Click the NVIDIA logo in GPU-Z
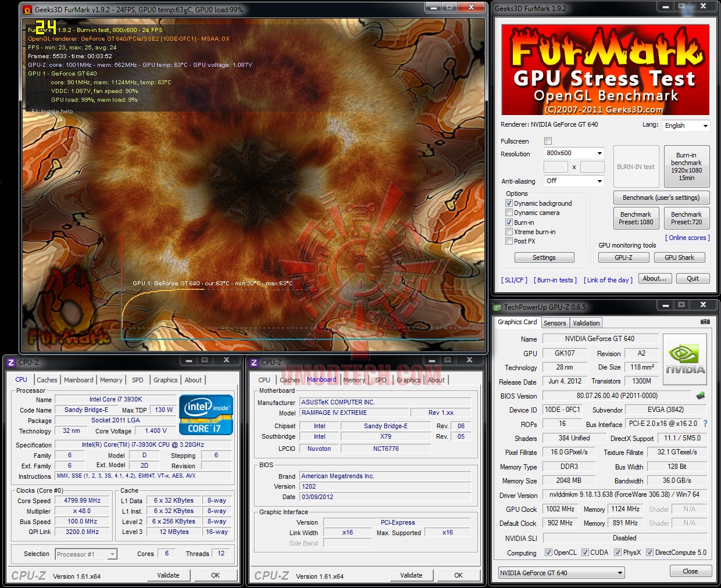This screenshot has height=588, width=721. (685, 359)
